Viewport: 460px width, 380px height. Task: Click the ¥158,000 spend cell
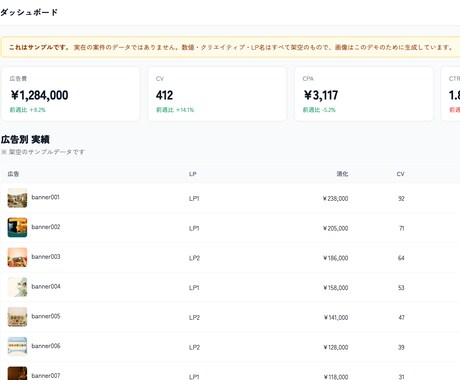pyautogui.click(x=336, y=288)
